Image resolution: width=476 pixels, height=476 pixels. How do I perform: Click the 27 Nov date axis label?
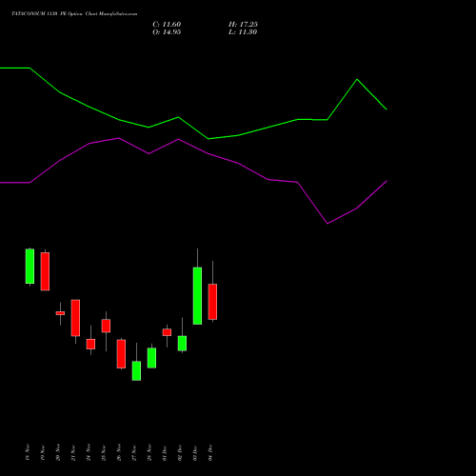[x=134, y=452]
